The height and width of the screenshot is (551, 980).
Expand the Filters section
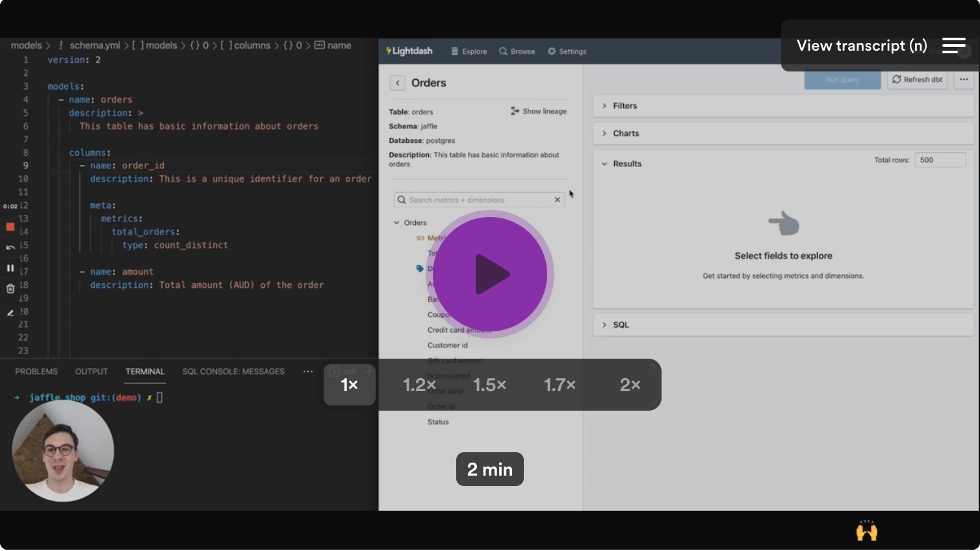[x=625, y=106]
